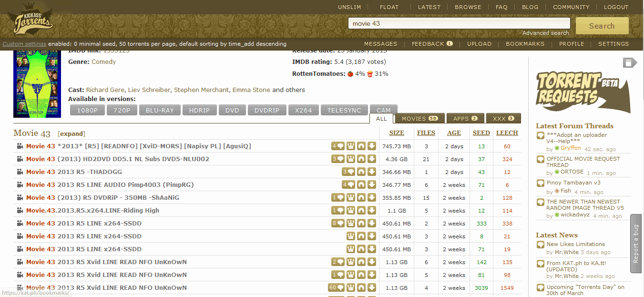Click the Movie 43 poster thumbnail
This screenshot has width=644, height=297.
[x=37, y=83]
